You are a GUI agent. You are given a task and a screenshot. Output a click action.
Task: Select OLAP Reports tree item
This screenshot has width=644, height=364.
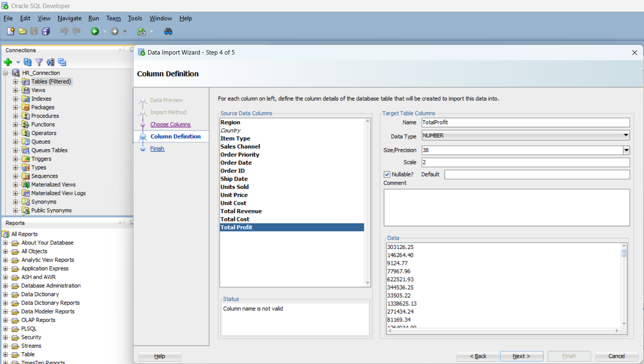[38, 320]
